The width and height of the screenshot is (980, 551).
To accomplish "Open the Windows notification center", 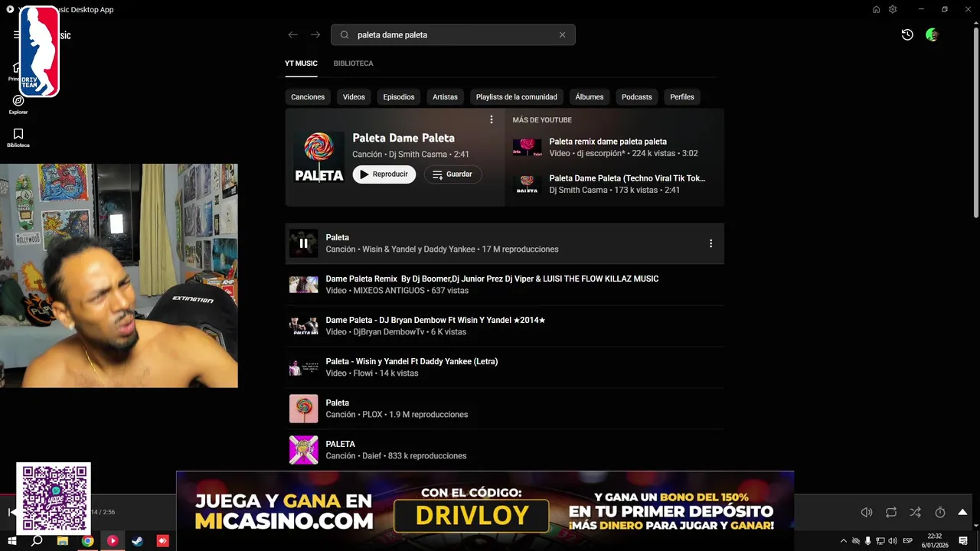I will [963, 541].
